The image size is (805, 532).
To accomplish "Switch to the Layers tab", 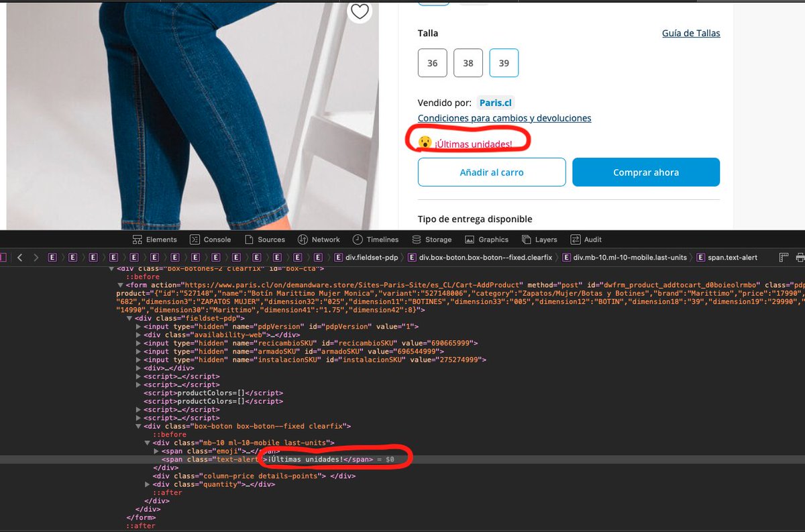I will tap(539, 240).
